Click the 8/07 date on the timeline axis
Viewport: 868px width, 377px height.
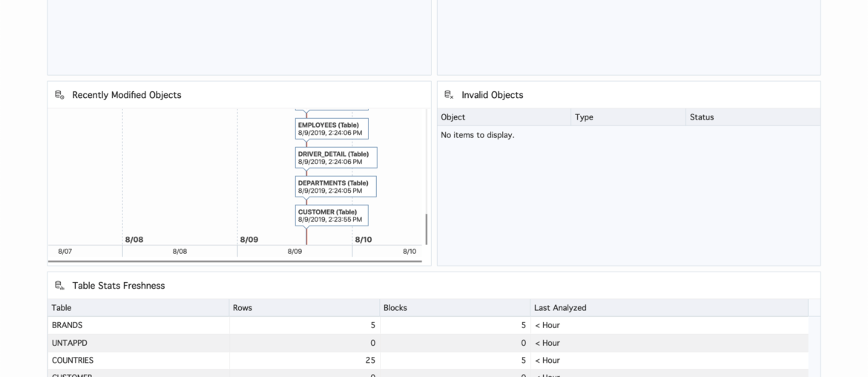click(x=65, y=252)
